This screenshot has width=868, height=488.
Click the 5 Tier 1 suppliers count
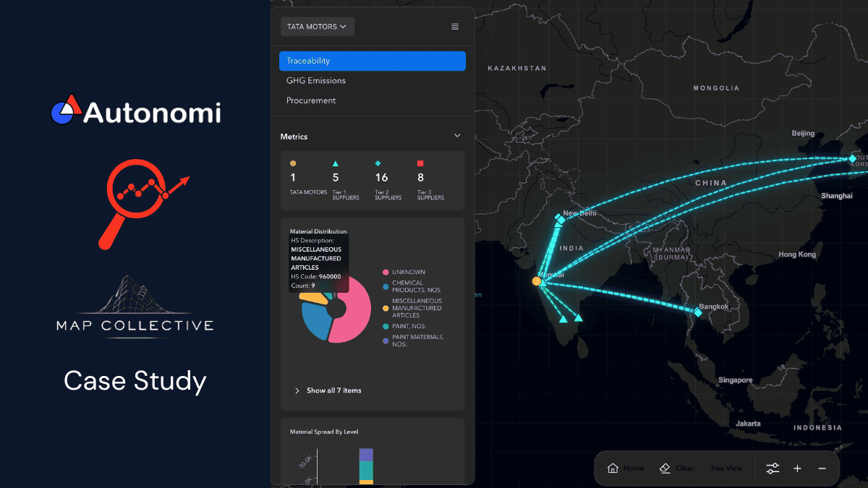(x=335, y=177)
